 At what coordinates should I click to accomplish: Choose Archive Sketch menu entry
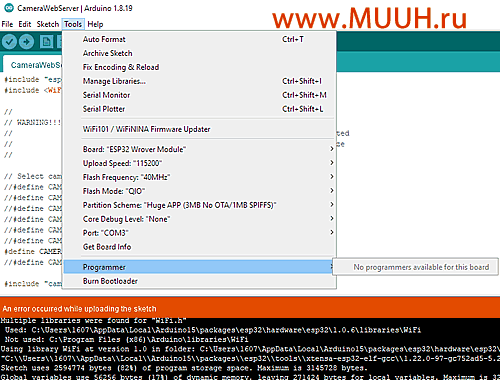tap(200, 53)
